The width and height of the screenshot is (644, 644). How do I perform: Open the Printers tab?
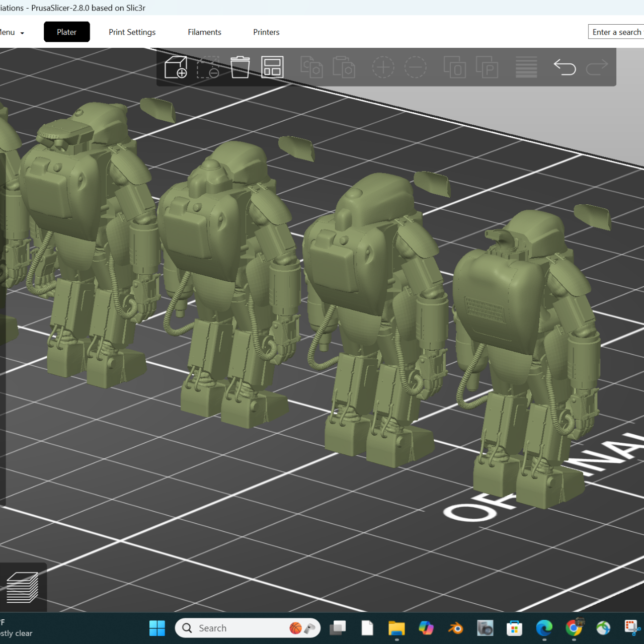click(x=266, y=32)
